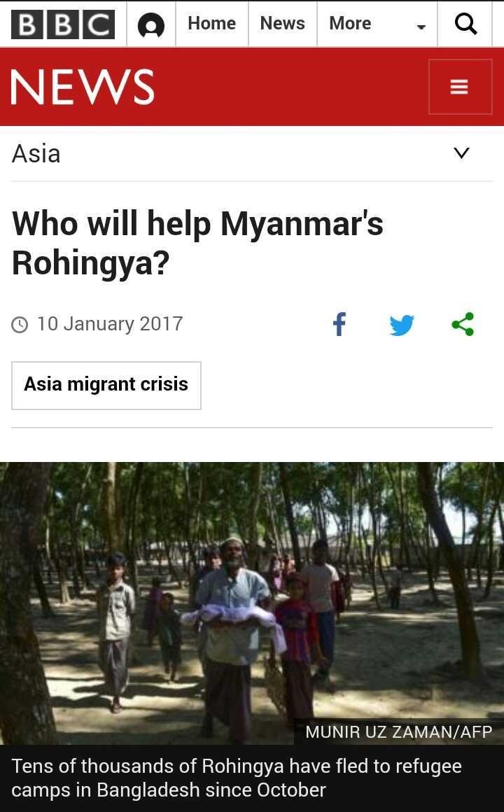This screenshot has height=812, width=504.
Task: Open the green share options icon
Action: click(463, 324)
